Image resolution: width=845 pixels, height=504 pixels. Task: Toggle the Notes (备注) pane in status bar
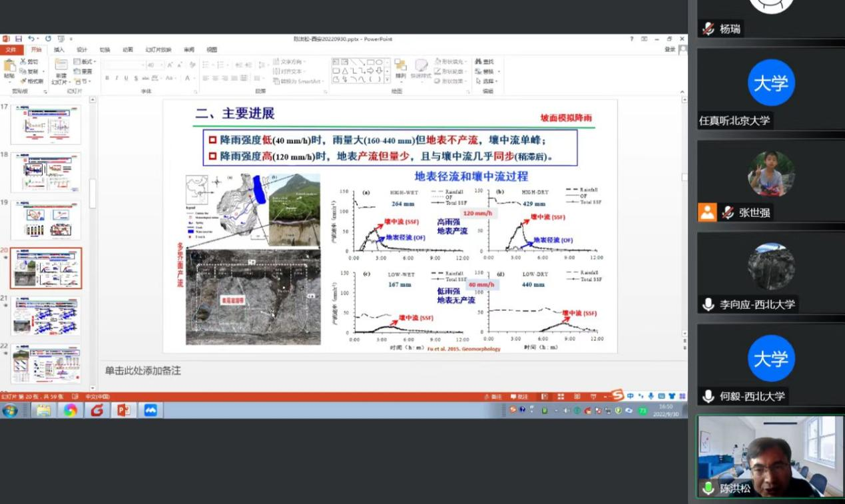[493, 397]
